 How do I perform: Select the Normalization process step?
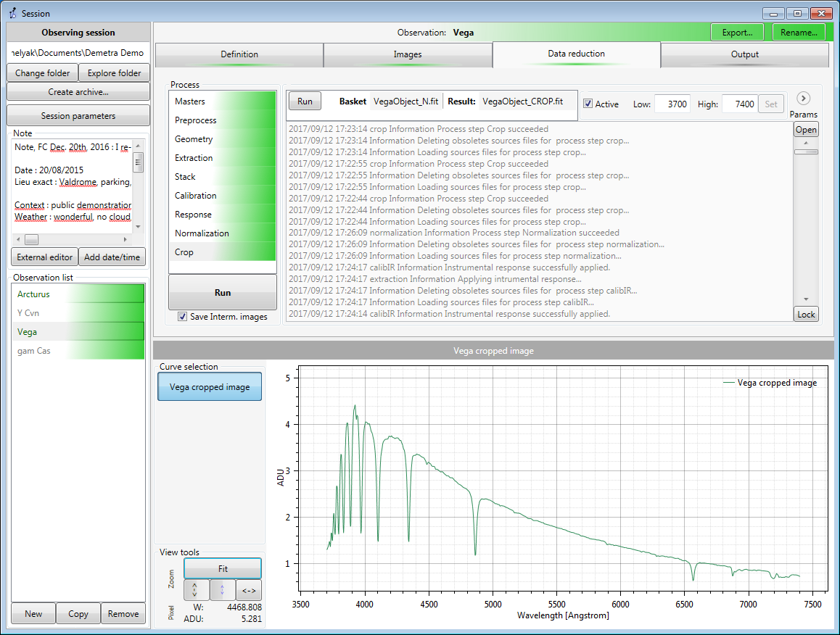pyautogui.click(x=222, y=233)
